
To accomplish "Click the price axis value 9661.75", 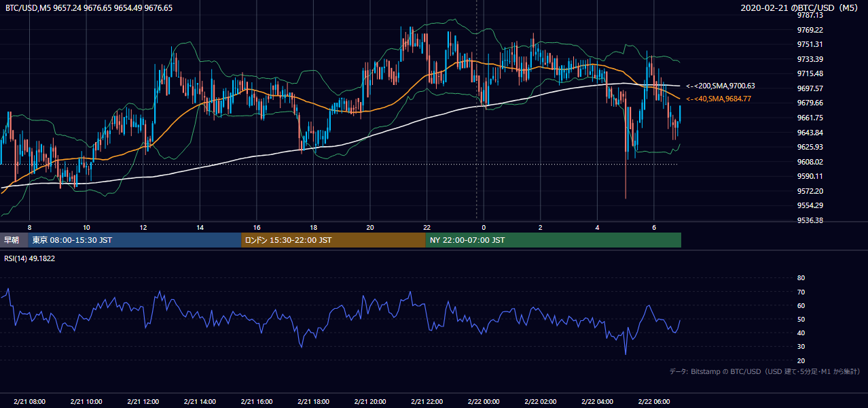I will click(x=810, y=118).
